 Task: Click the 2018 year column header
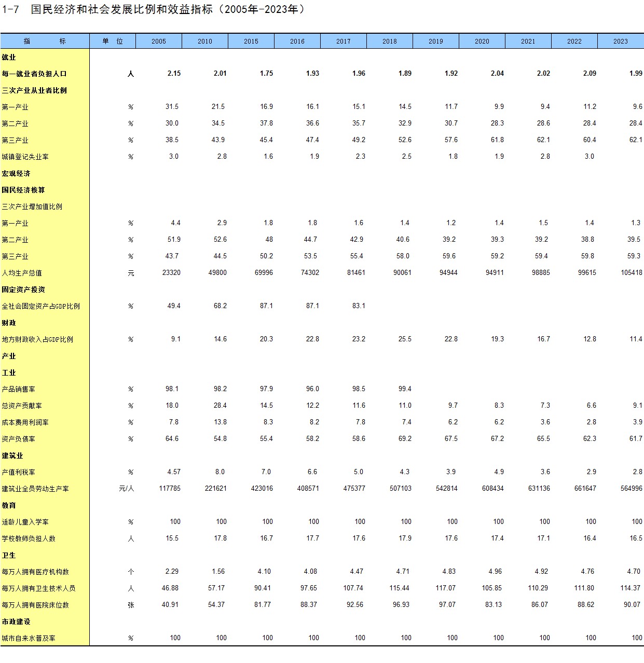[389, 42]
